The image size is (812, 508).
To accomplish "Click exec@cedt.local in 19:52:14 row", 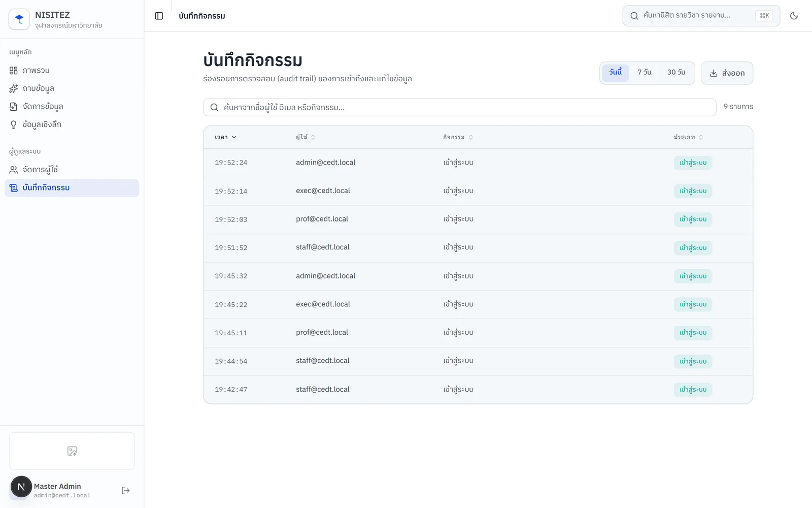I will 323,190.
